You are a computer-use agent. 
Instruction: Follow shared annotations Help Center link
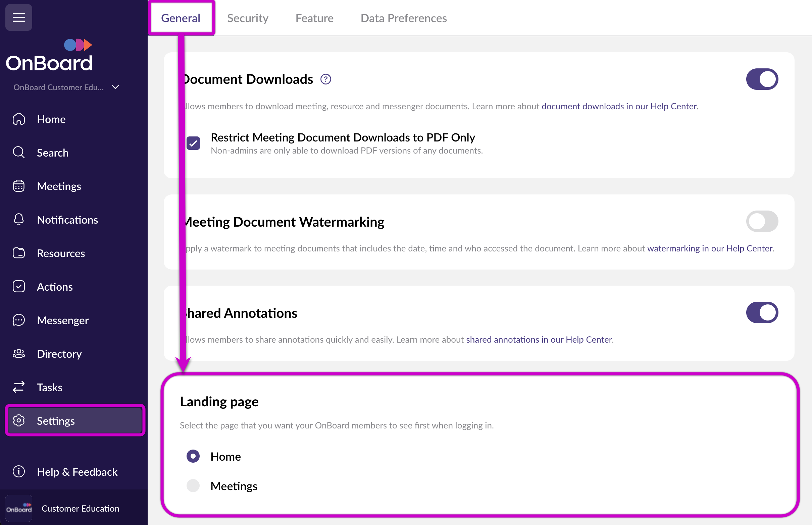click(x=539, y=340)
